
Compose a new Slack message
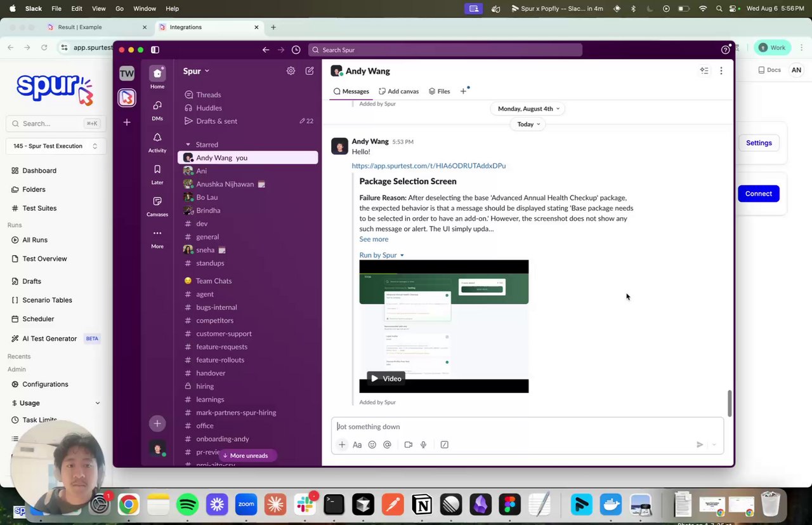click(x=310, y=71)
